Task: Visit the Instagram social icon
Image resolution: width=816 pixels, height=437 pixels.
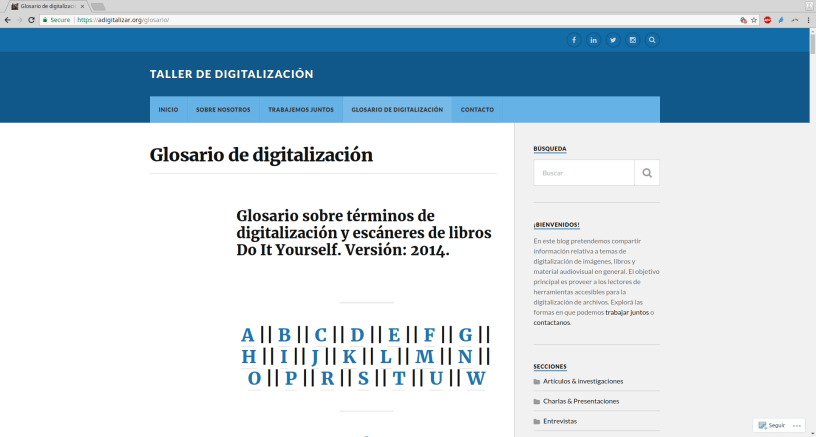Action: pyautogui.click(x=632, y=40)
